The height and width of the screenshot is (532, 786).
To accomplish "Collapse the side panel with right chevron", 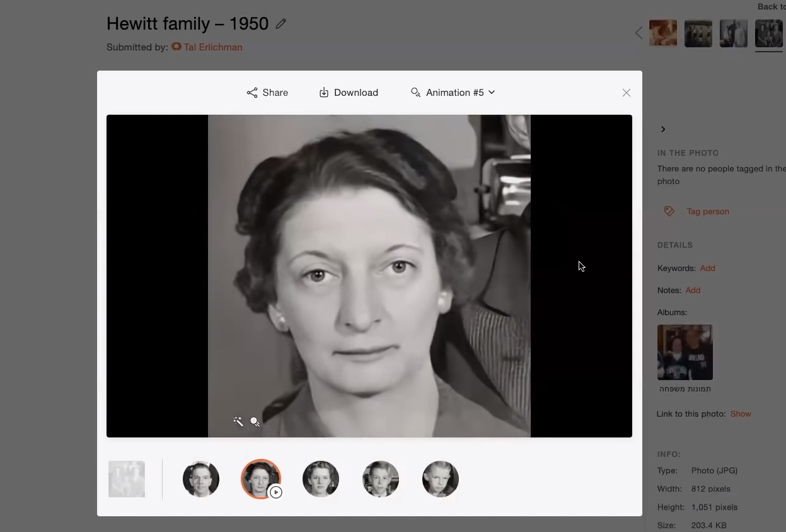I will (663, 129).
